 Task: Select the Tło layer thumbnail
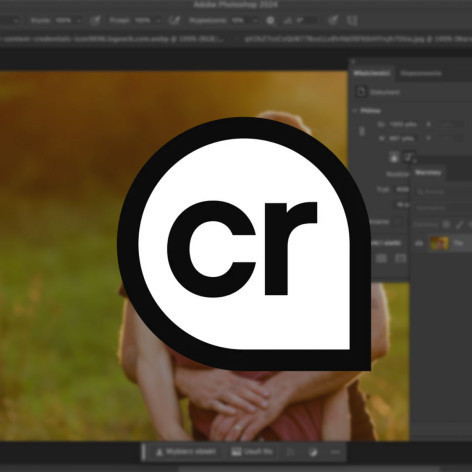pyautogui.click(x=439, y=243)
